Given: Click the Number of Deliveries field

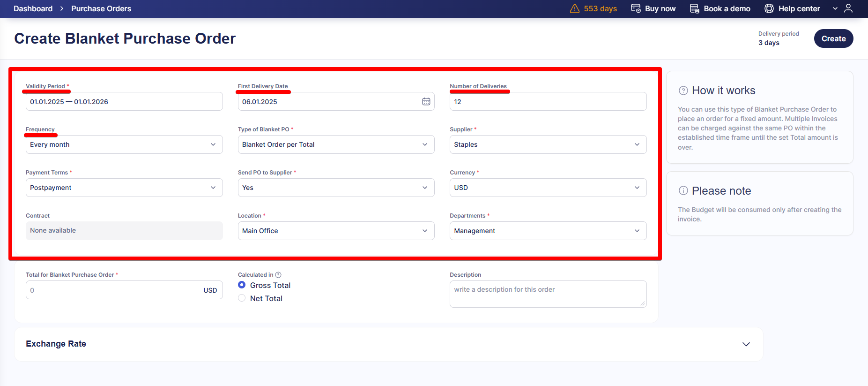Looking at the screenshot, I should point(548,102).
